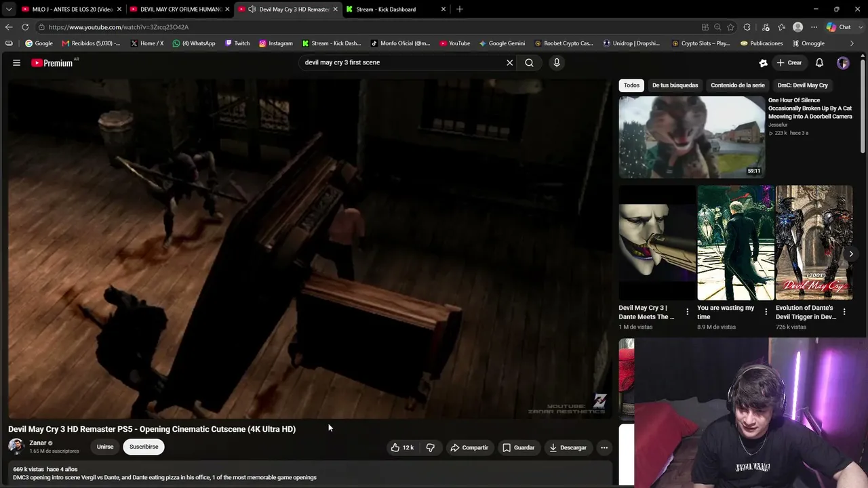Open the tab search dropdown arrow
This screenshot has width=868, height=488.
pyautogui.click(x=9, y=9)
